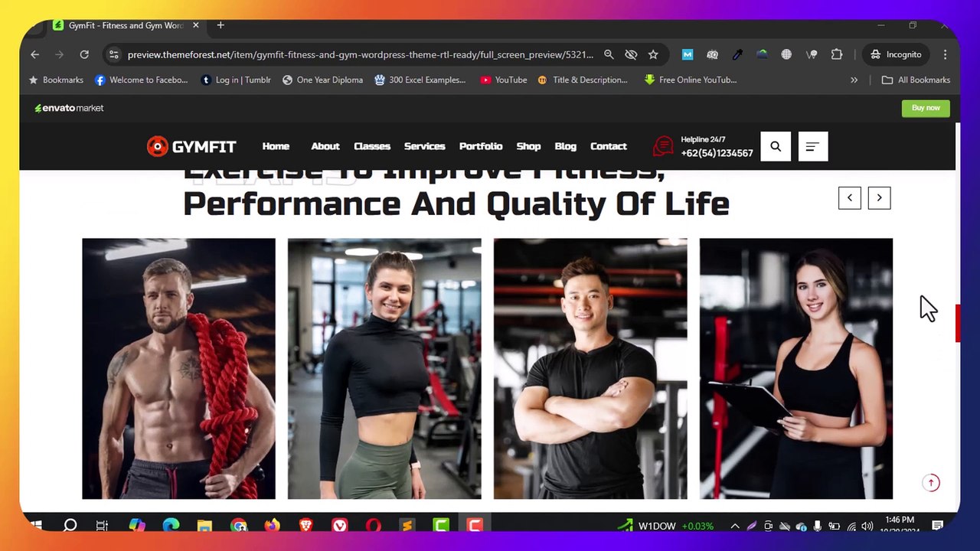Open the One Year Diploma bookmark
Viewport: 980px width, 551px height.
tap(322, 80)
